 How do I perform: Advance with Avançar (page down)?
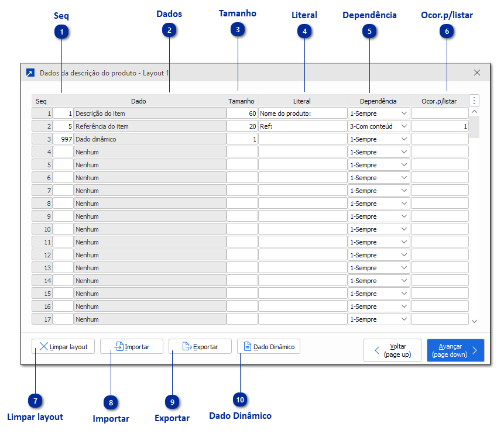coord(455,350)
